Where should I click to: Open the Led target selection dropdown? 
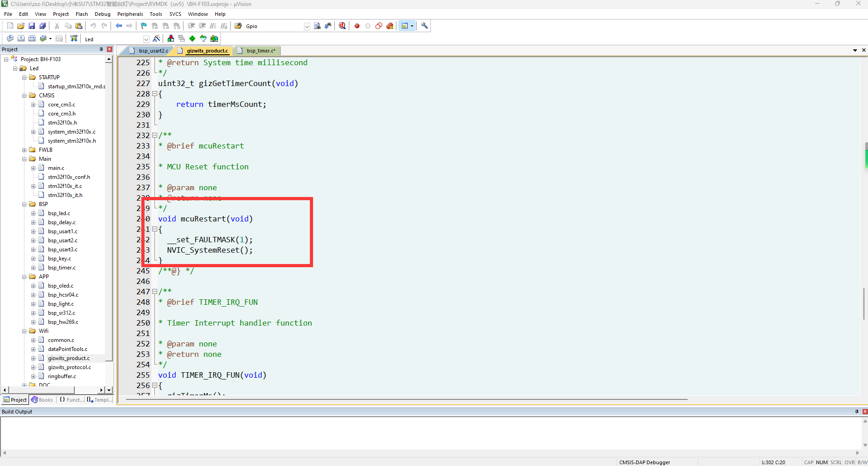point(146,39)
